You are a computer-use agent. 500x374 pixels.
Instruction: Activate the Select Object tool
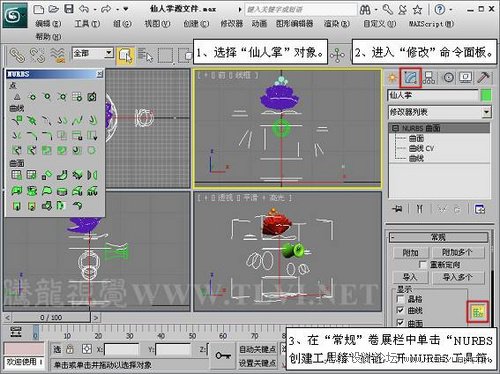tap(125, 55)
